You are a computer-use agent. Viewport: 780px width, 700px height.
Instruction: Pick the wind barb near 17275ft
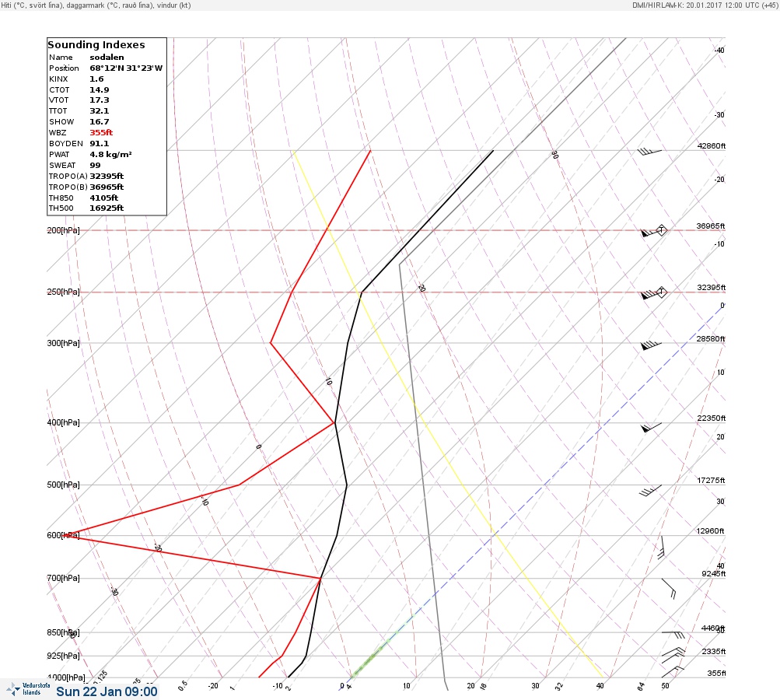click(650, 491)
